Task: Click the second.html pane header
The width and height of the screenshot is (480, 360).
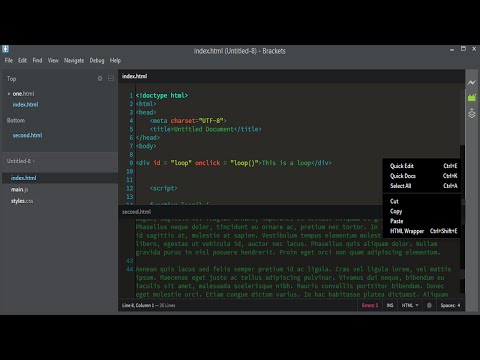Action: pos(136,212)
